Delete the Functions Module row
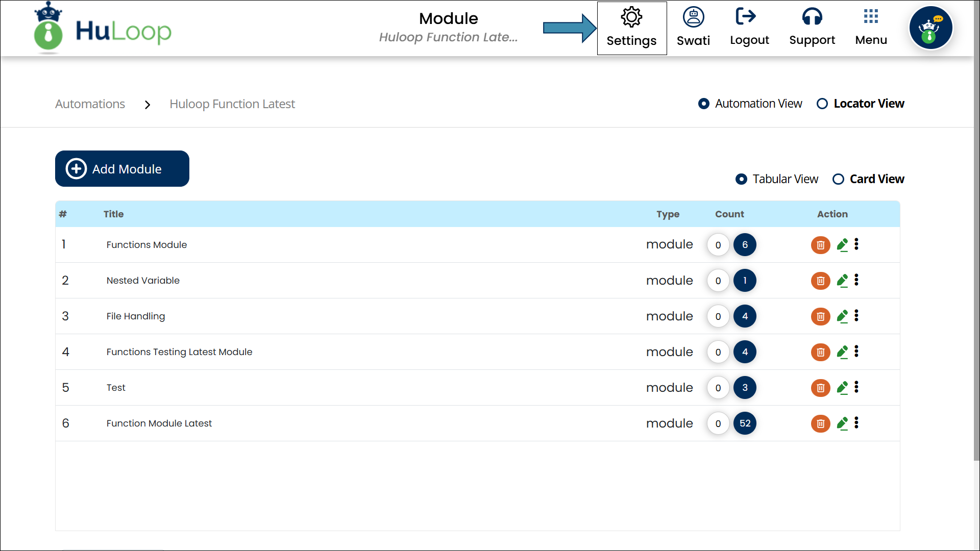Image resolution: width=980 pixels, height=551 pixels. [820, 245]
